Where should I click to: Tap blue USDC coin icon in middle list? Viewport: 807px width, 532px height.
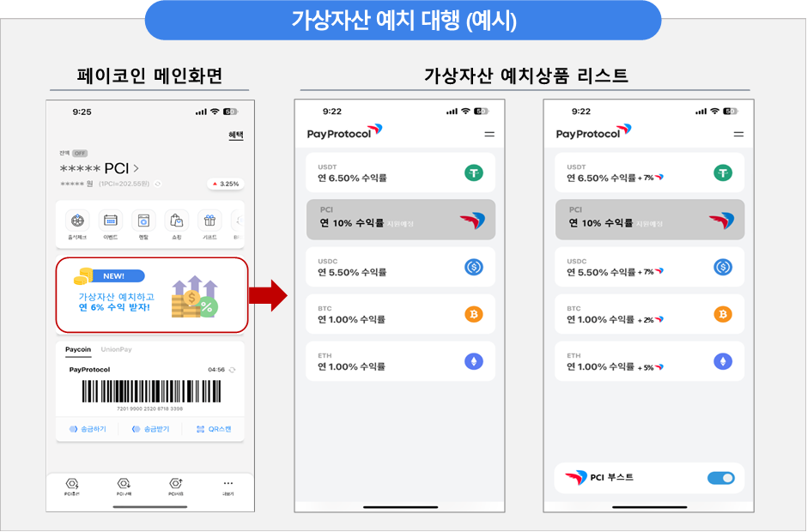click(474, 267)
